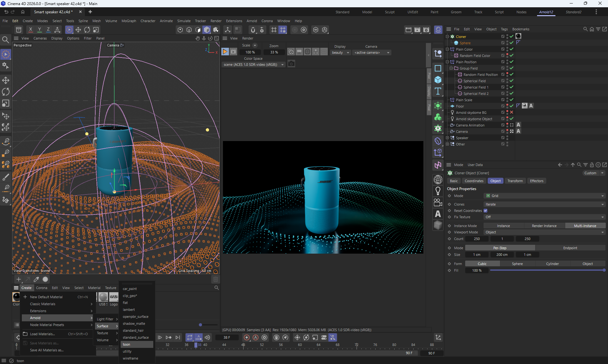Screen dimensions: 608x364
Task: Uncheck the Reset Coordinates checkbox
Action: 485,211
